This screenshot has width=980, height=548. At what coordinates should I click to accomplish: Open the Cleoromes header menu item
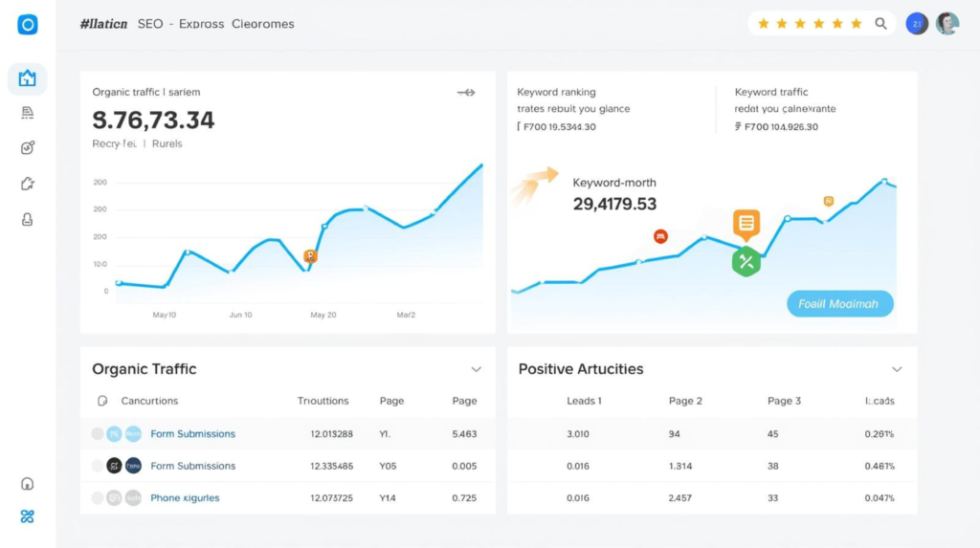click(x=262, y=24)
